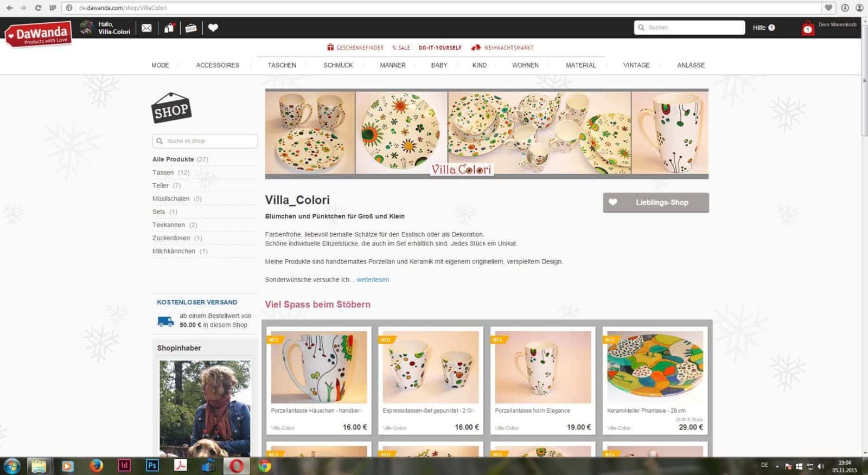This screenshot has height=475, width=868.
Task: Filter by Zuckerdosen (1) category
Action: tap(177, 238)
